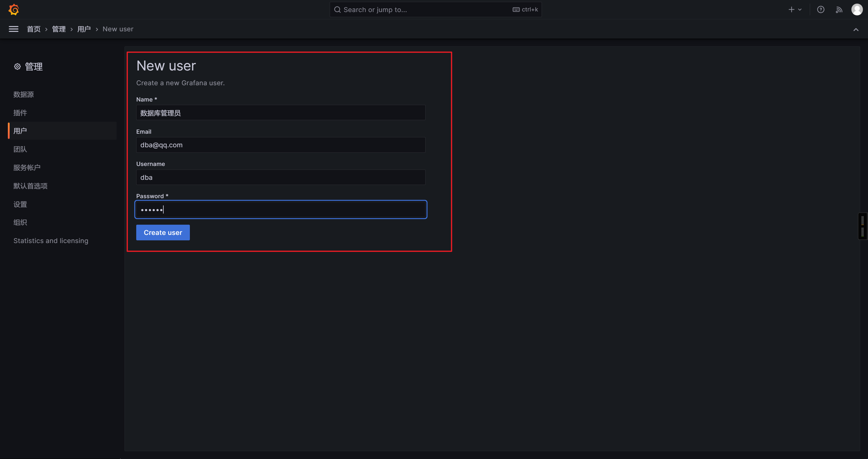Go to 首页 breadcrumb

pos(34,29)
